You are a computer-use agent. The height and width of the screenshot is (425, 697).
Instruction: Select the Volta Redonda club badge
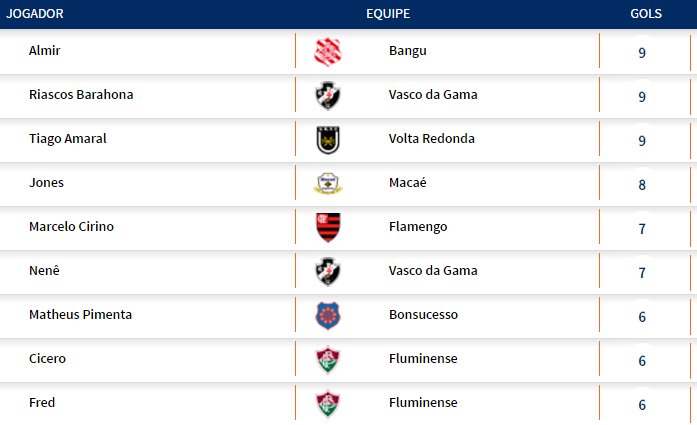pyautogui.click(x=328, y=139)
